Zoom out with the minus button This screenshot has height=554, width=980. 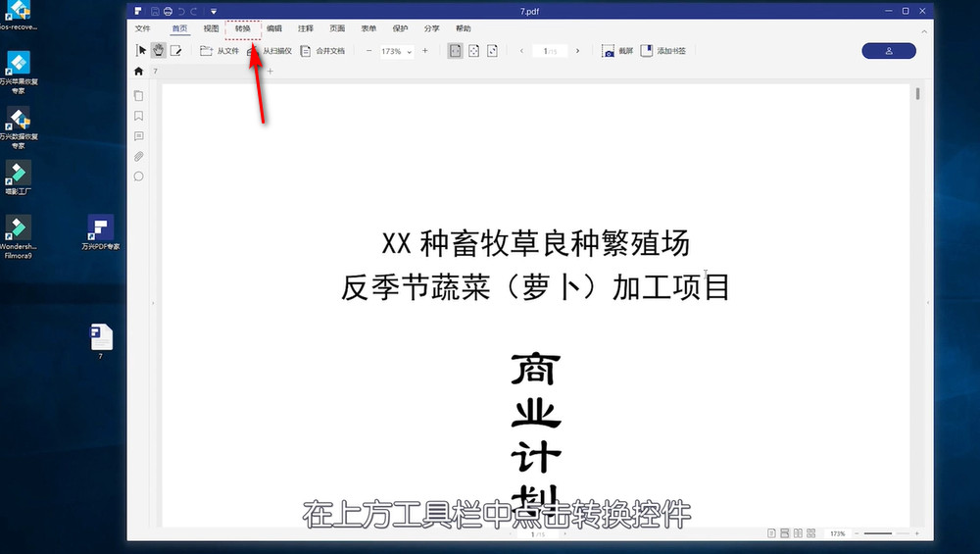pyautogui.click(x=368, y=51)
